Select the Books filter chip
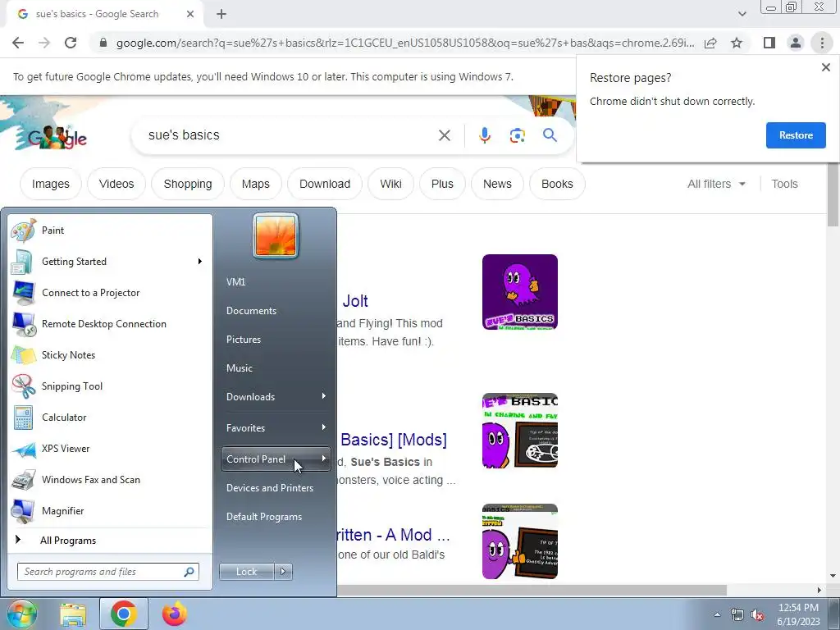This screenshot has width=840, height=630. click(x=557, y=184)
